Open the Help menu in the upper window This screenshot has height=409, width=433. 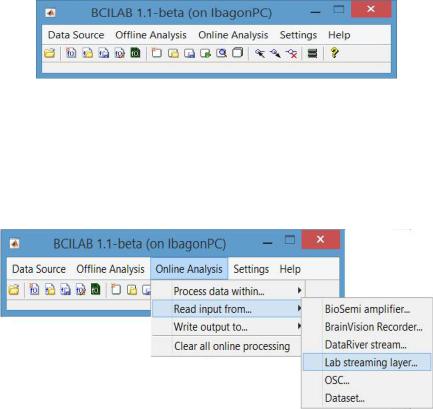339,35
